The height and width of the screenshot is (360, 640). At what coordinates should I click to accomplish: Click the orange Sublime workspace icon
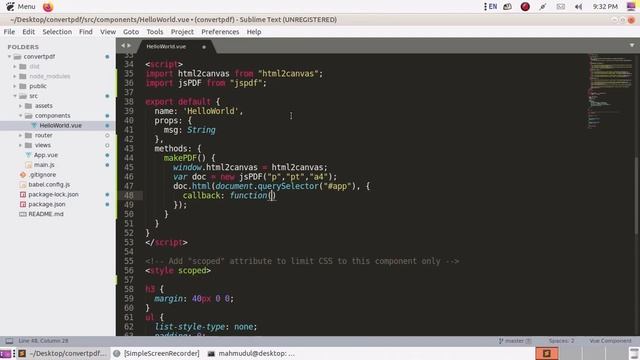pyautogui.click(x=547, y=353)
